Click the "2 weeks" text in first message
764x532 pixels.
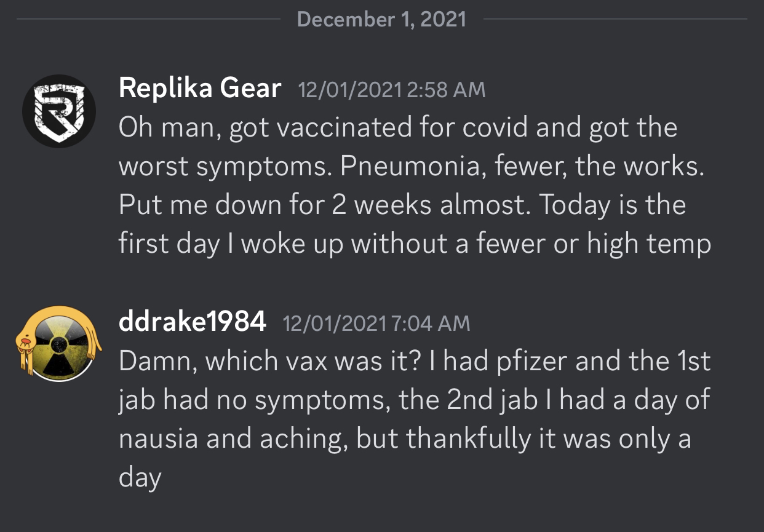point(383,205)
